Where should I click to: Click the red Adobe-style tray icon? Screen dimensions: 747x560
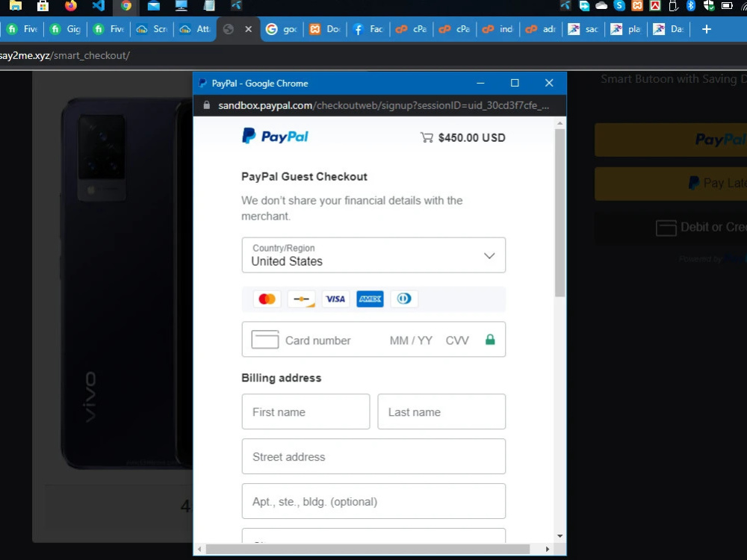(x=655, y=5)
